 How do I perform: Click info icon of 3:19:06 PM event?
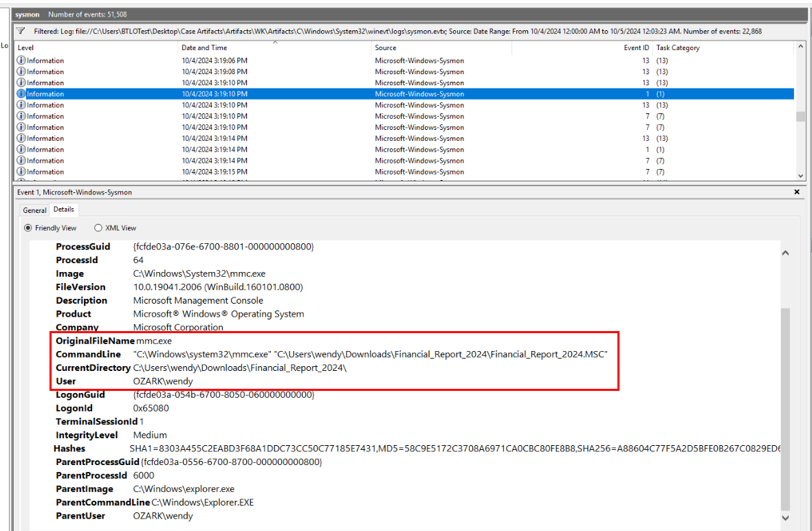pos(21,60)
